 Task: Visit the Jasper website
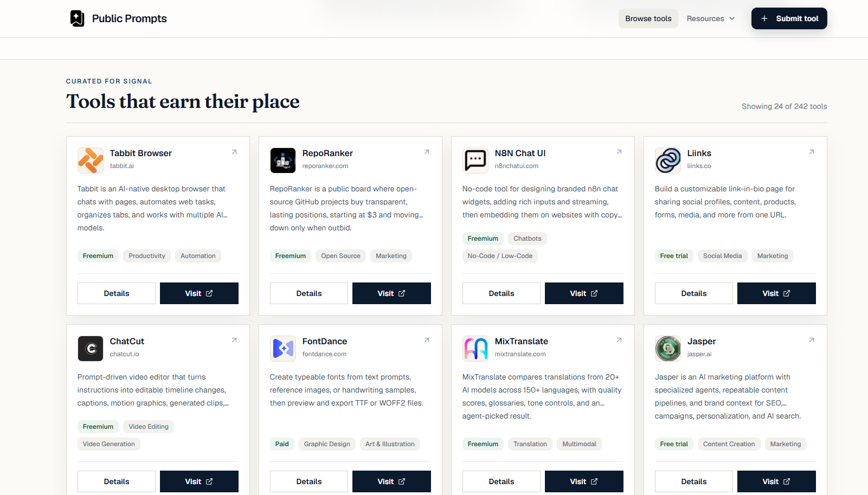(x=776, y=481)
